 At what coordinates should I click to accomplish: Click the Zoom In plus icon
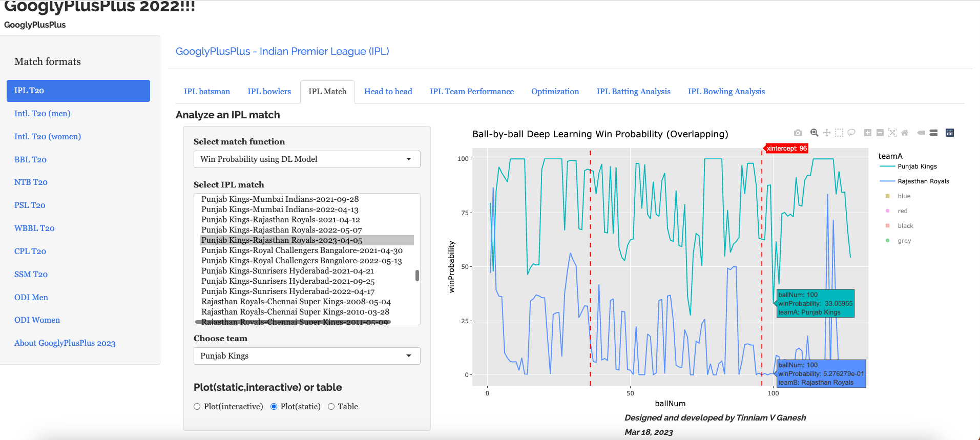(x=867, y=133)
